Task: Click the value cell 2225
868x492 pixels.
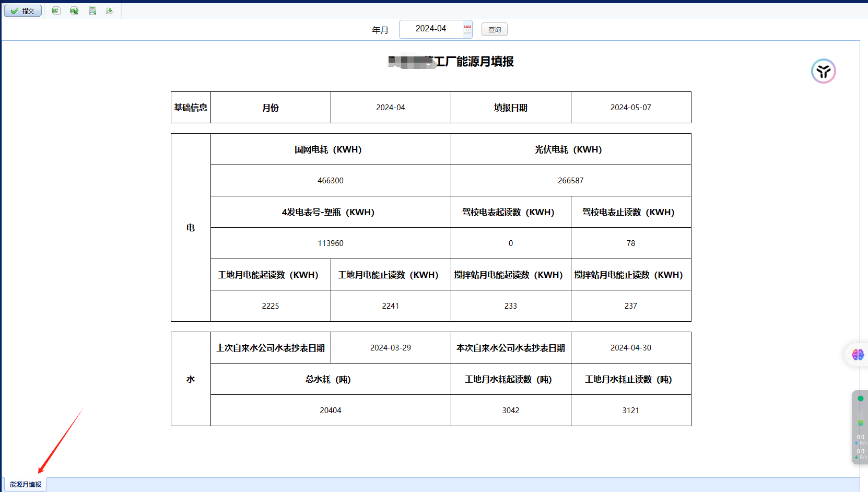Action: coord(271,306)
